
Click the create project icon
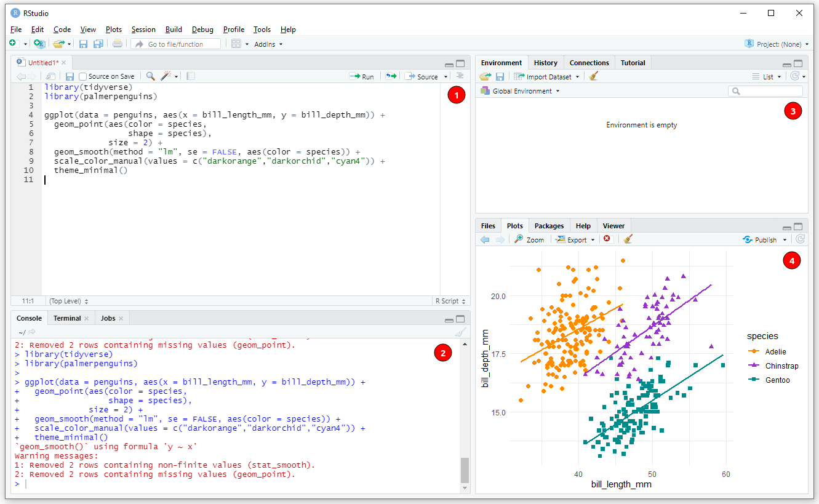click(39, 44)
